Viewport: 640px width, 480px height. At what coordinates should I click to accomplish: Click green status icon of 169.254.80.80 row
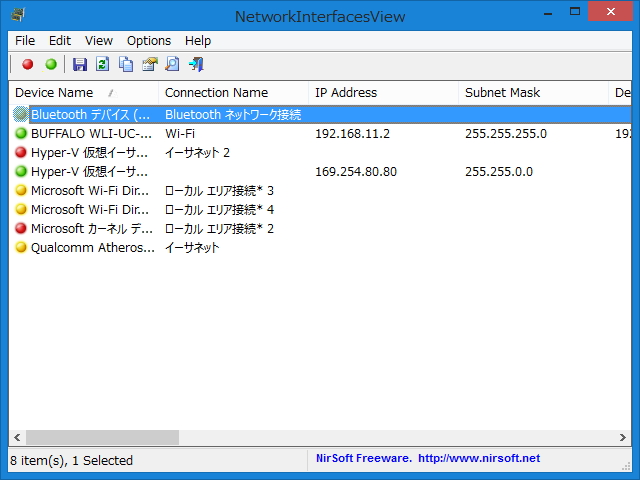(x=21, y=171)
